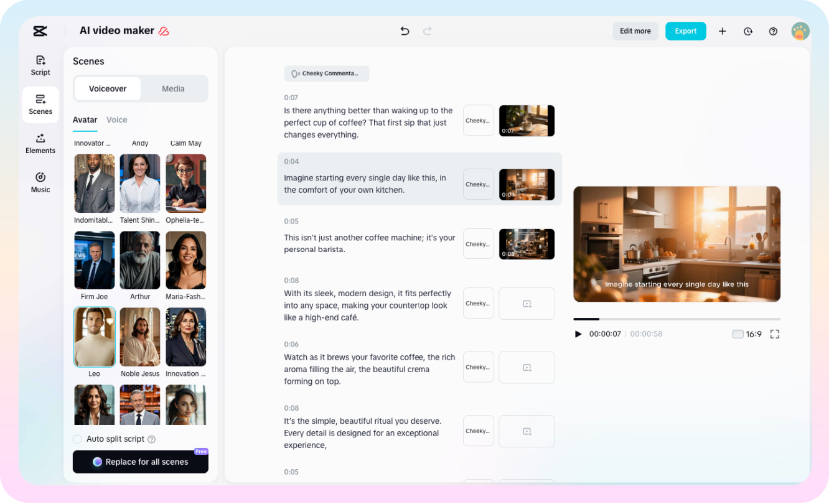Select the Noble Jesus avatar thumbnail
Screen dimensions: 829x504
coord(139,337)
